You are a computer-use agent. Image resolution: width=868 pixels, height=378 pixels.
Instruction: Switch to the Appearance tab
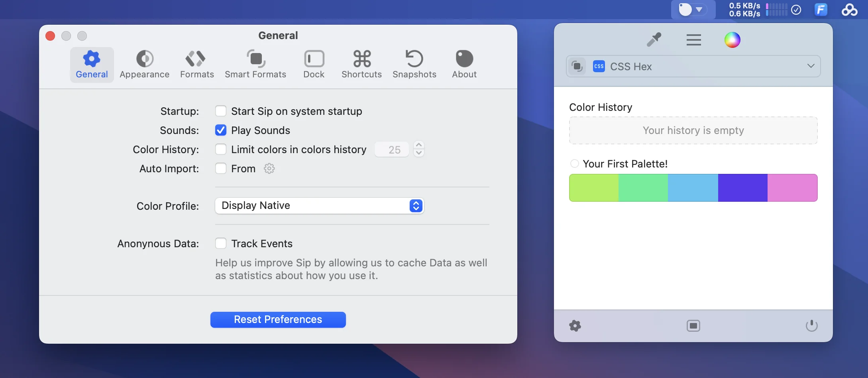(x=144, y=65)
